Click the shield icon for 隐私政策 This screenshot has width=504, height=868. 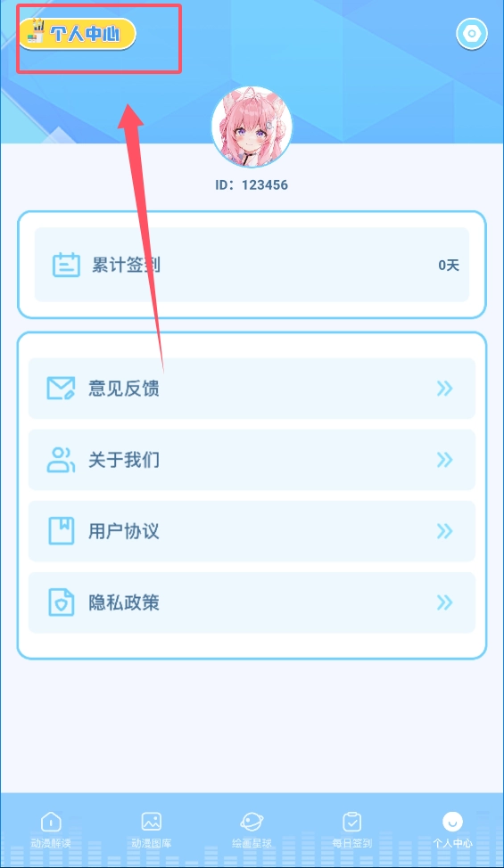point(61,602)
